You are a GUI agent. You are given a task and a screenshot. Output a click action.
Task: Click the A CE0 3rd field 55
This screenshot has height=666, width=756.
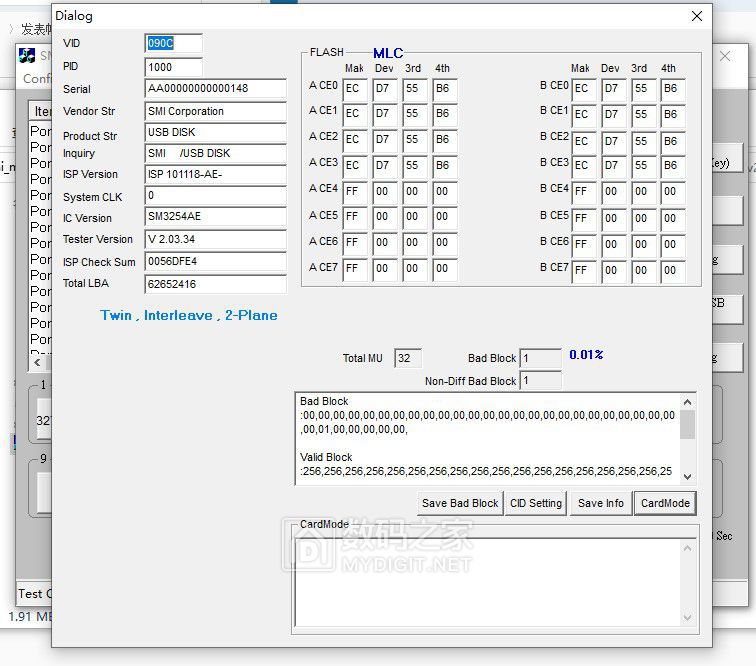(x=415, y=89)
